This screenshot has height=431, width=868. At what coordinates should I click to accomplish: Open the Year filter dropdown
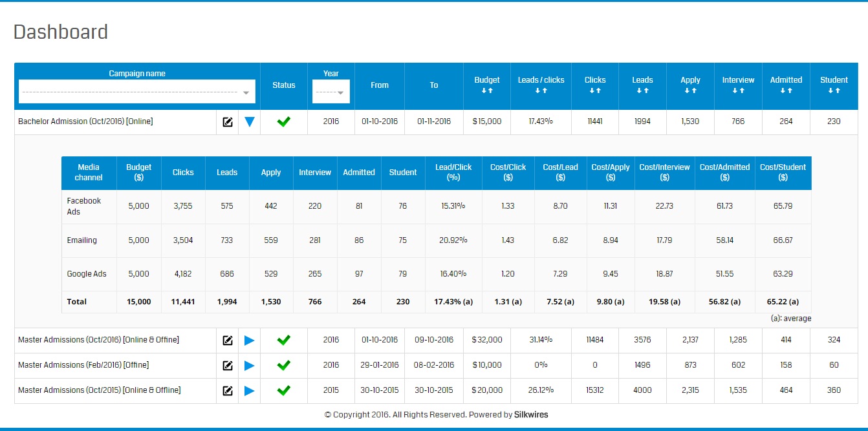pyautogui.click(x=331, y=92)
